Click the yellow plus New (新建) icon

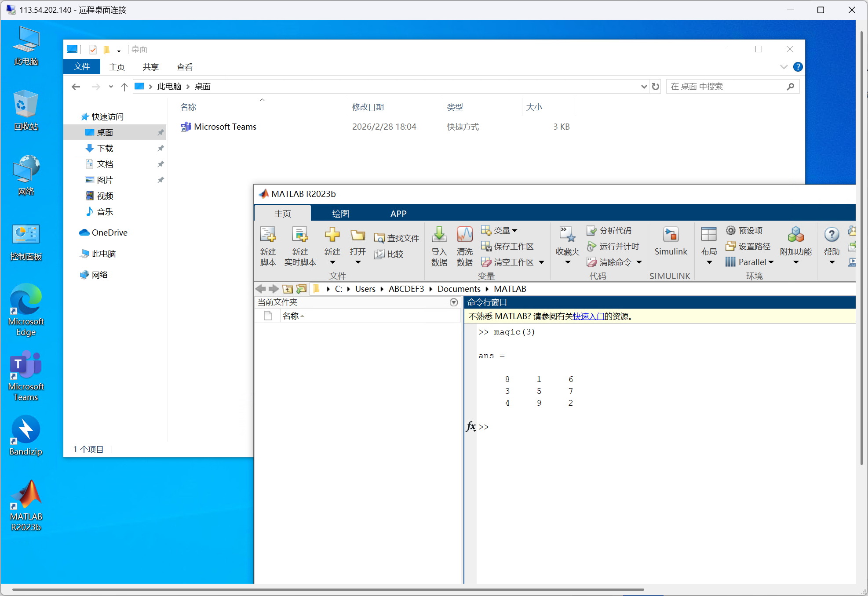(332, 235)
